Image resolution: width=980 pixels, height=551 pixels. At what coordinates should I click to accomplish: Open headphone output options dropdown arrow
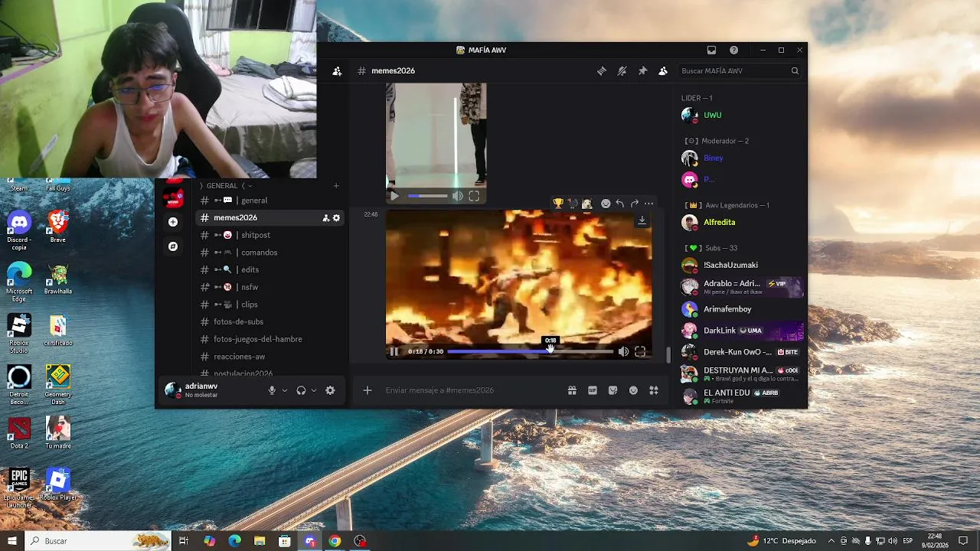click(x=314, y=390)
